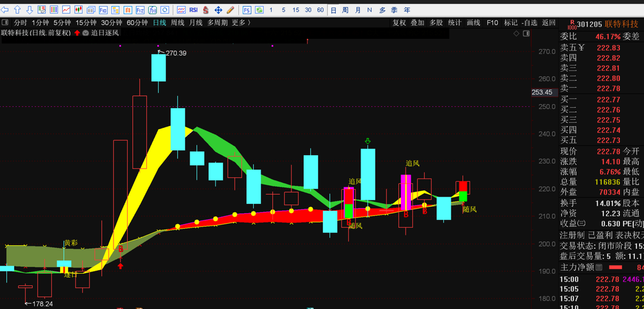The height and width of the screenshot is (309, 644).
Task: Open the f(x) formula manager icon
Action: (153, 9)
